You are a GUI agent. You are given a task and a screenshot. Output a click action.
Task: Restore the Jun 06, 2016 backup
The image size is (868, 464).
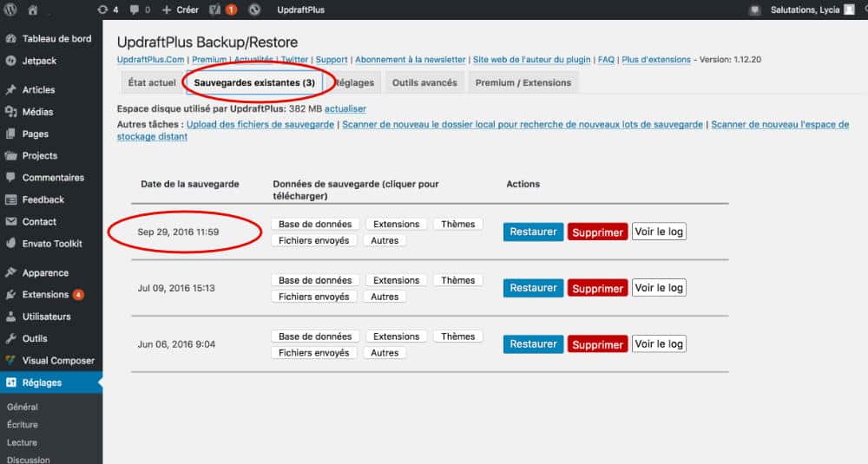tap(533, 344)
